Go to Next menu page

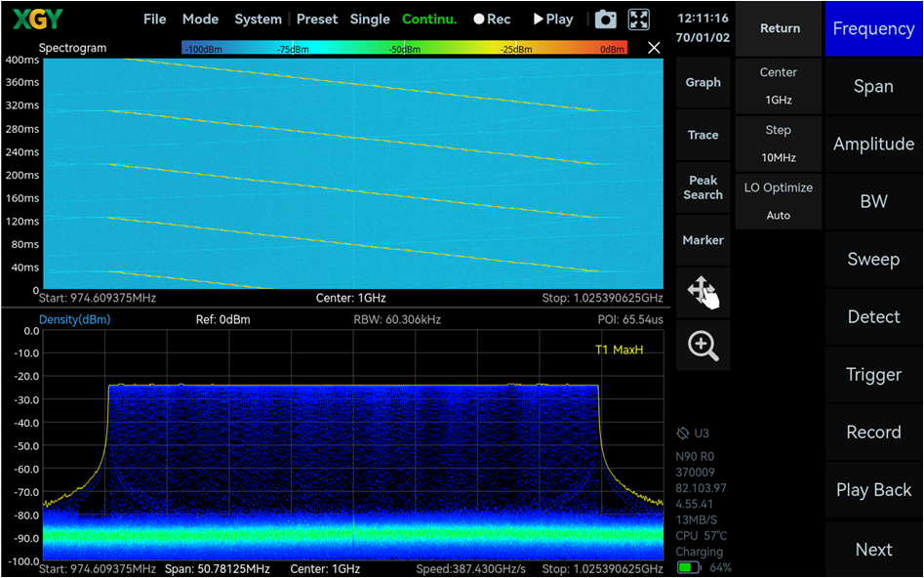click(x=874, y=550)
